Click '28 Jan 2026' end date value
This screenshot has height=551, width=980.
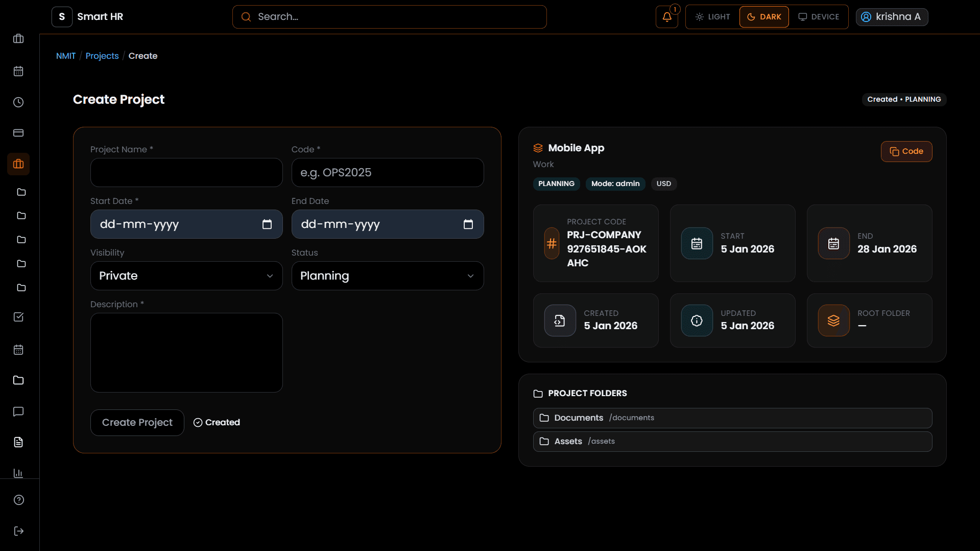pyautogui.click(x=887, y=249)
